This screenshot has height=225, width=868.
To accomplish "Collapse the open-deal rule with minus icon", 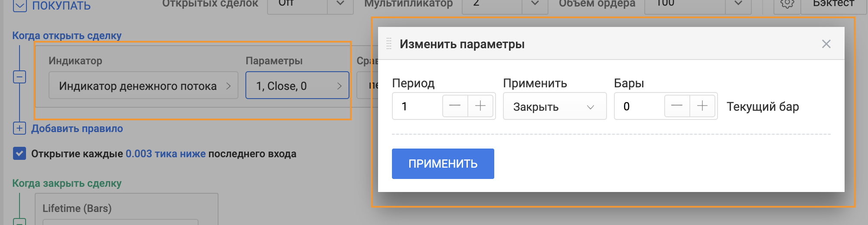I will pyautogui.click(x=20, y=77).
